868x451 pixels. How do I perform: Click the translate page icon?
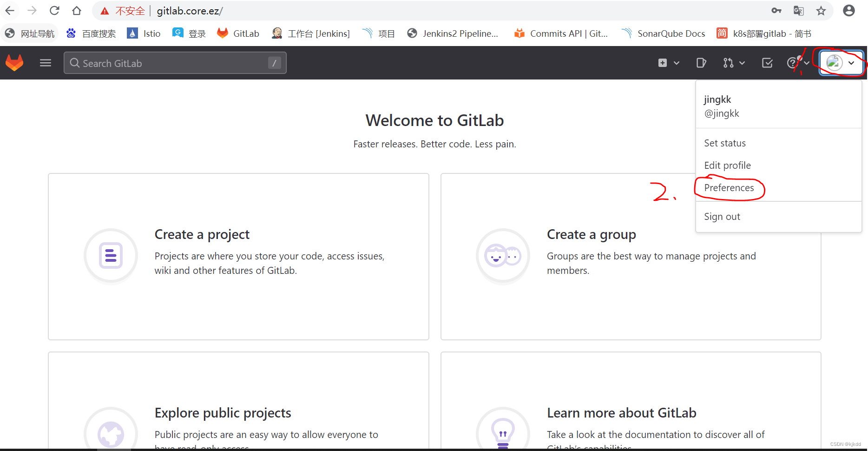tap(799, 11)
